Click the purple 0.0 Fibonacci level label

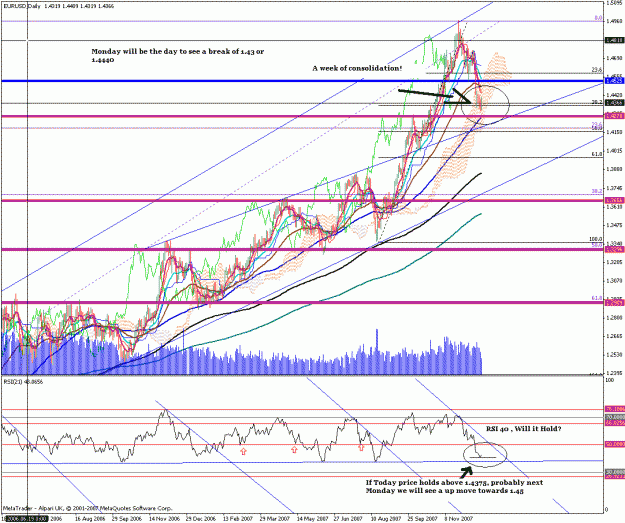598,18
